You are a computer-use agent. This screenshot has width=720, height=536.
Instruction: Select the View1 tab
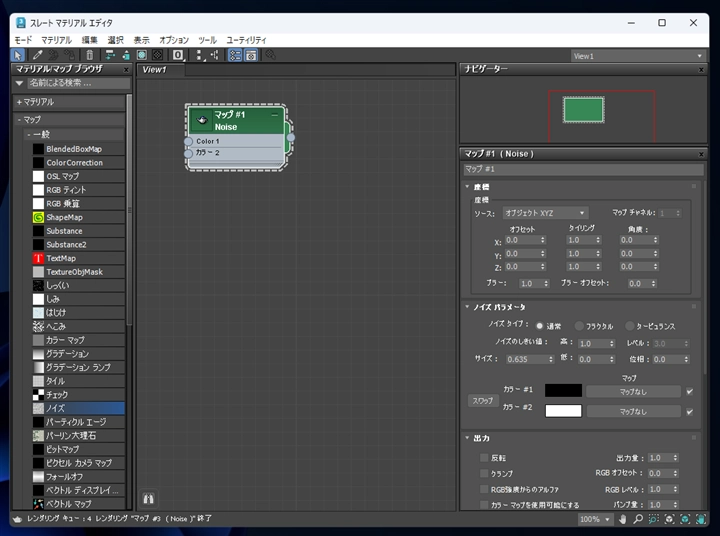(x=160, y=70)
